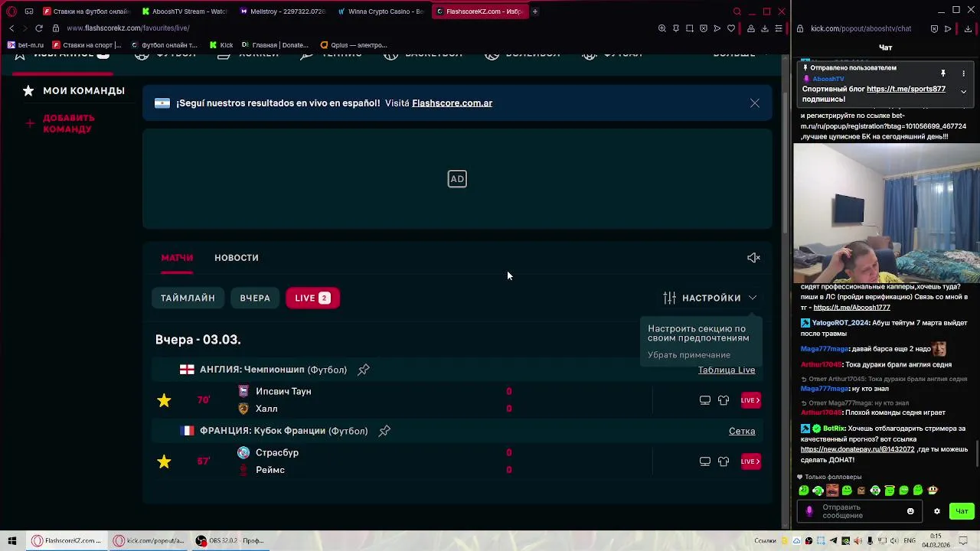The height and width of the screenshot is (551, 980).
Task: Open downloads icon in Flashscore browser window
Action: pyautogui.click(x=765, y=28)
